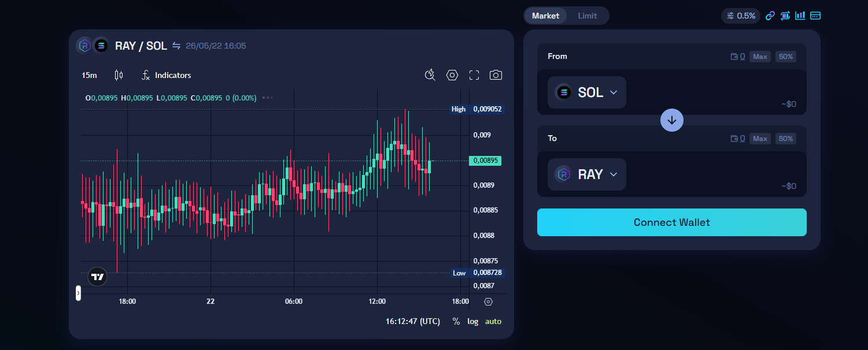Toggle the bar chart view icon
Screen dimensions: 868x350
(800, 16)
